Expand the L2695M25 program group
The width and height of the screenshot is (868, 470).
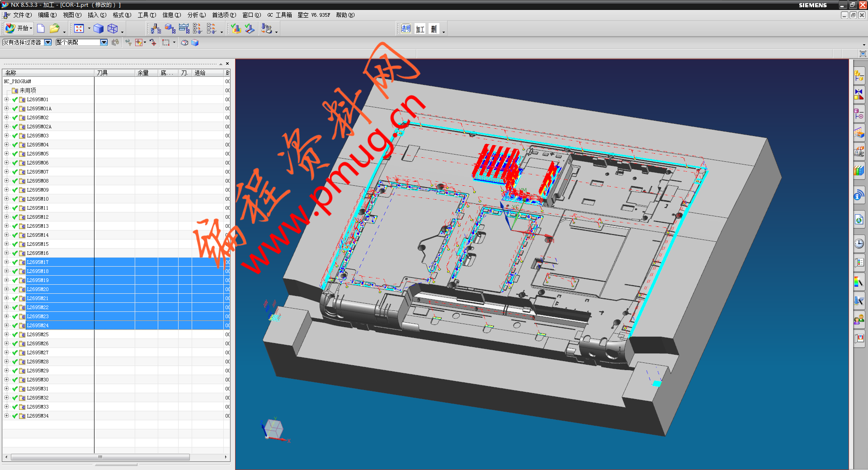(x=6, y=334)
